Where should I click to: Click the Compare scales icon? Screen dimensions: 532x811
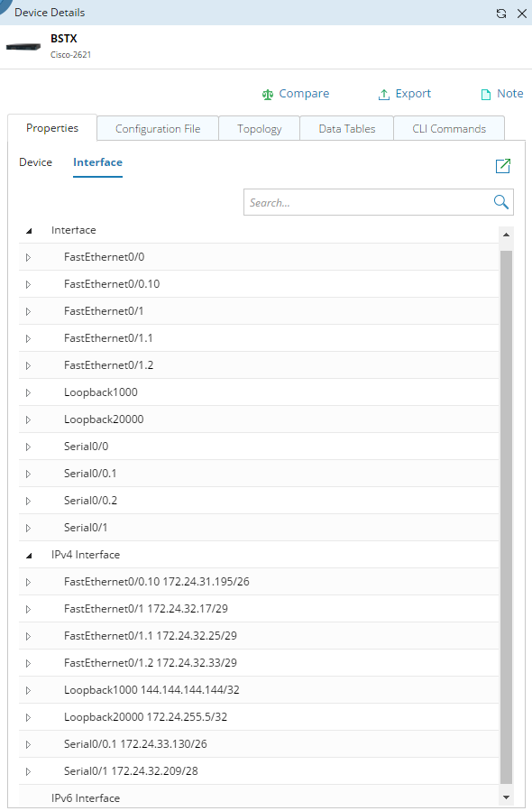point(267,95)
